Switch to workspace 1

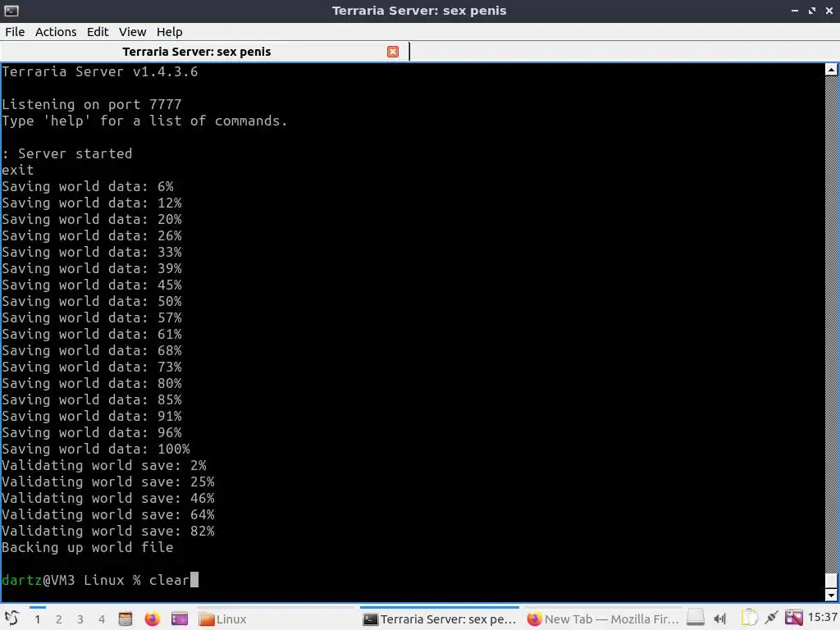pyautogui.click(x=38, y=619)
